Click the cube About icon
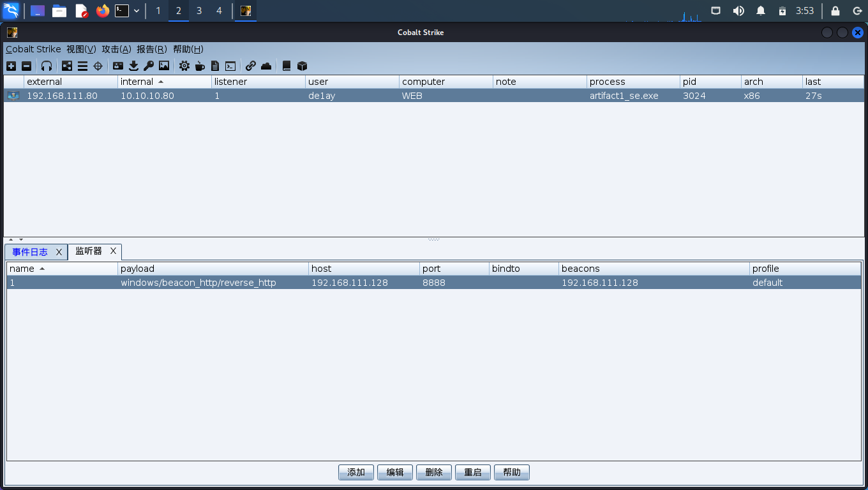This screenshot has height=490, width=868. (x=302, y=66)
